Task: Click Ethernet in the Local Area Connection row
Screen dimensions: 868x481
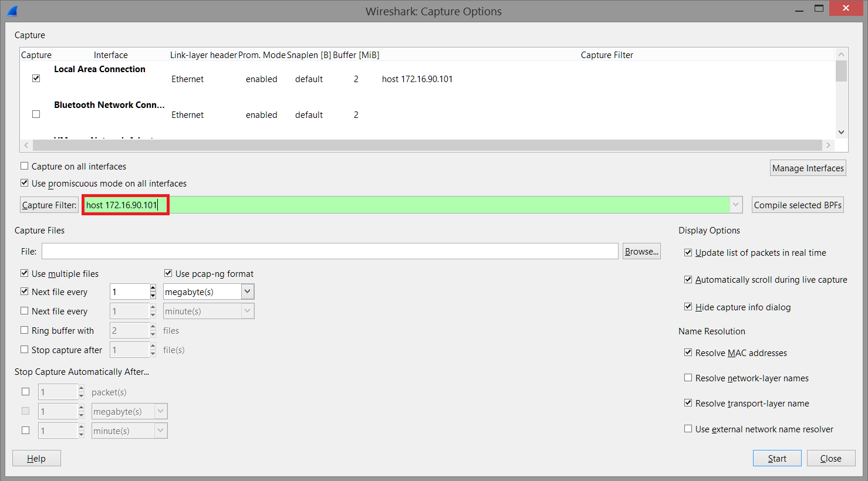Action: tap(188, 79)
